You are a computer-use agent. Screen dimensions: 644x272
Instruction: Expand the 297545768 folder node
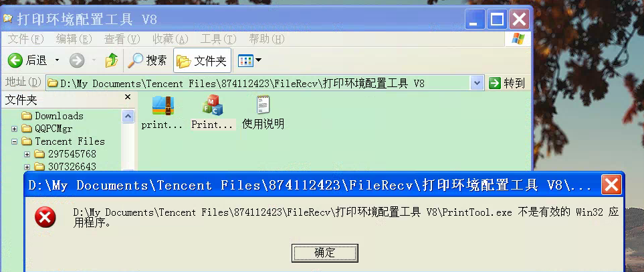(x=27, y=154)
